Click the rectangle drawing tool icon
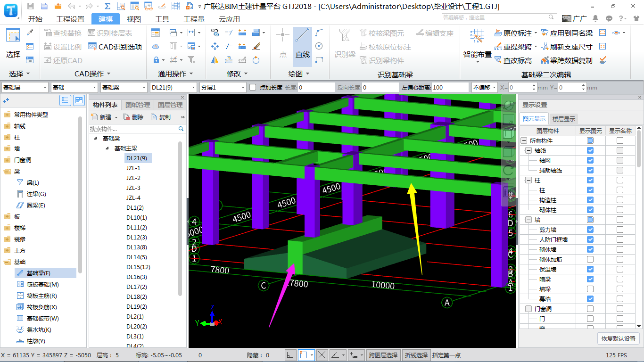Viewport: 644px width, 362px height. (319, 60)
